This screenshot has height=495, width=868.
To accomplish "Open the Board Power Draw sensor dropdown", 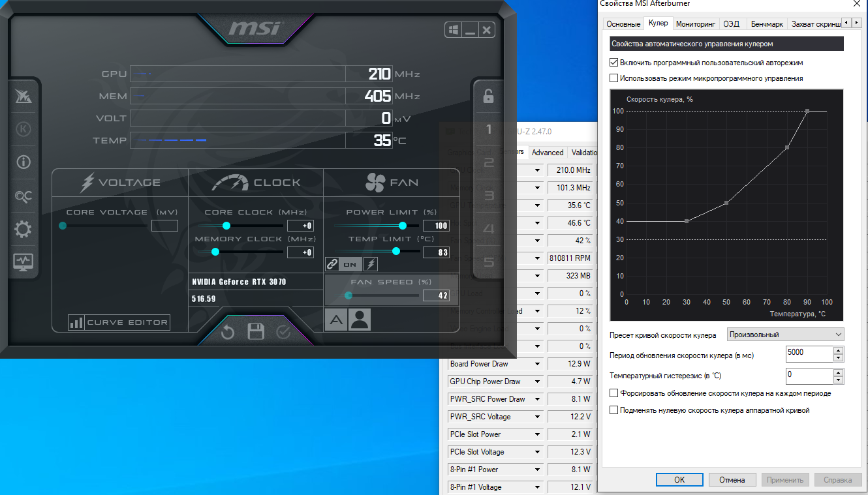I will pos(537,364).
